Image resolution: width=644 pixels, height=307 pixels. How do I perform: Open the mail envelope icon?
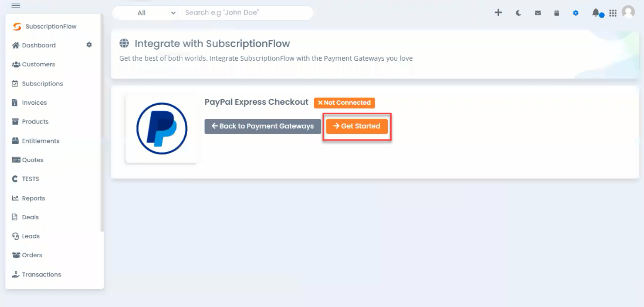click(538, 13)
